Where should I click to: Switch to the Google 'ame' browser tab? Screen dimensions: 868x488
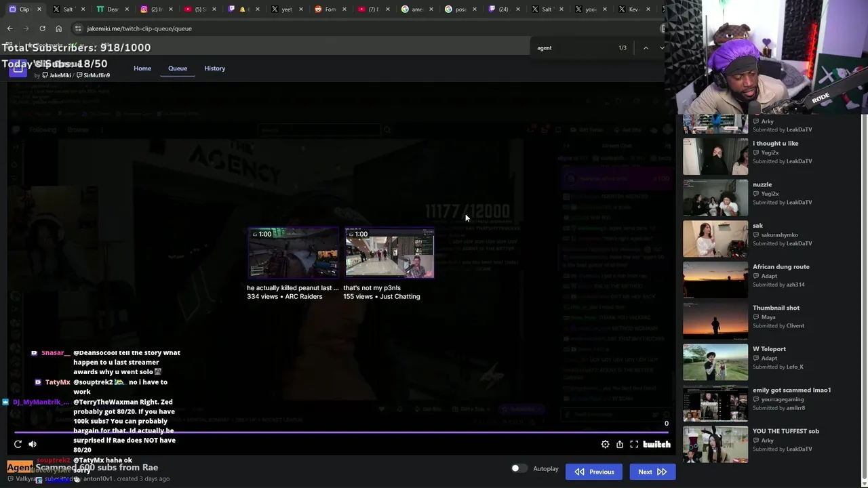[415, 9]
